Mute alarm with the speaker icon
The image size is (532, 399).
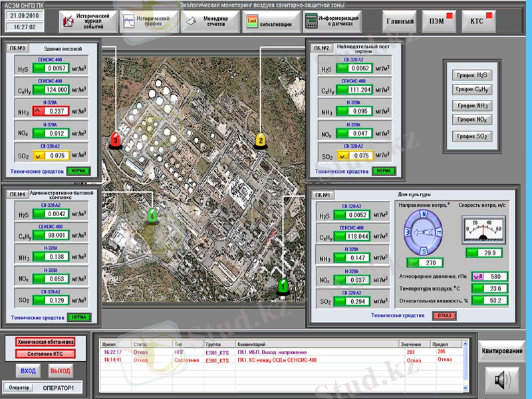501,380
